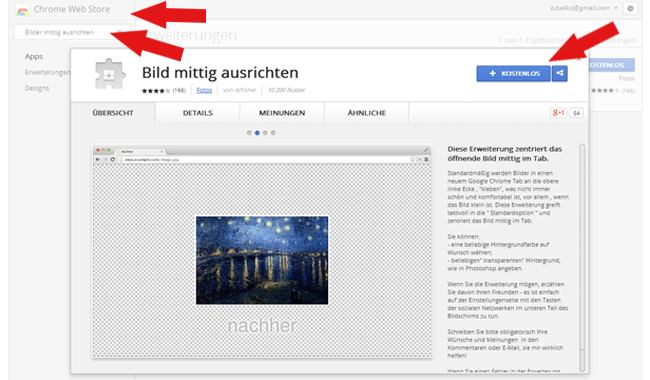This screenshot has height=380, width=650.
Task: Select the first screenshot carousel dot
Action: [x=249, y=133]
